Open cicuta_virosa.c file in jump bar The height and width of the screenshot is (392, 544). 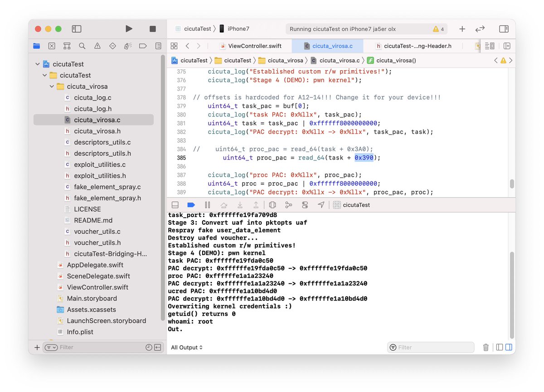335,60
